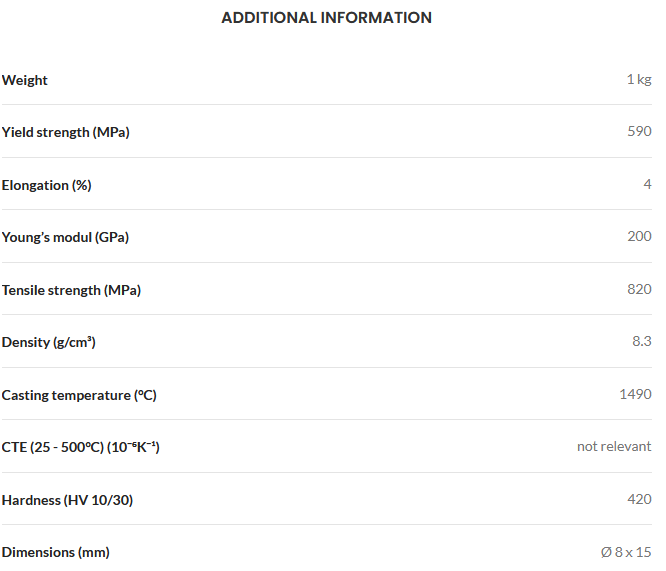Select the Hardness (HV 10/30) label

click(x=67, y=500)
